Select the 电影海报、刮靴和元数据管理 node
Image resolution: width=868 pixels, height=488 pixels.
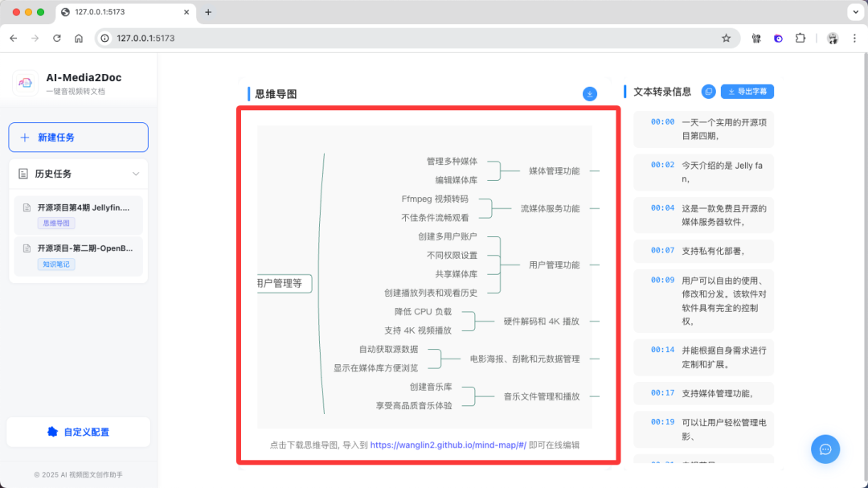point(525,359)
